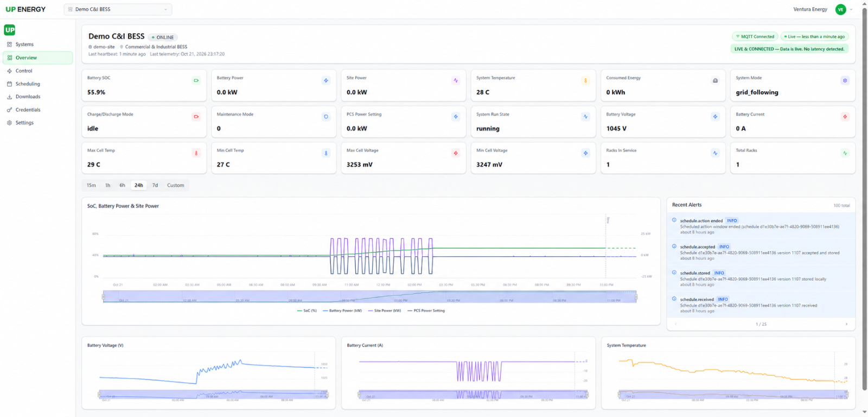Click the Charge/Discharge Mode battery icon
Screen dimensions: 868x417
196,117
